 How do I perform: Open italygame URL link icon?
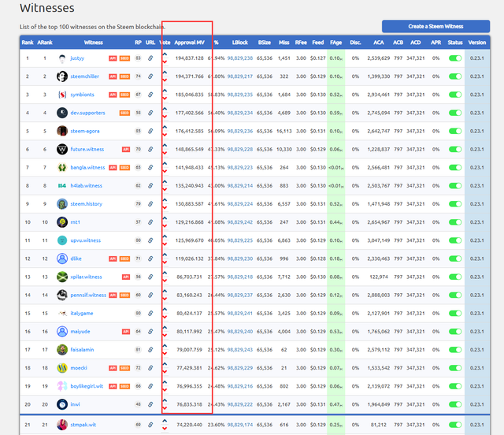150,314
